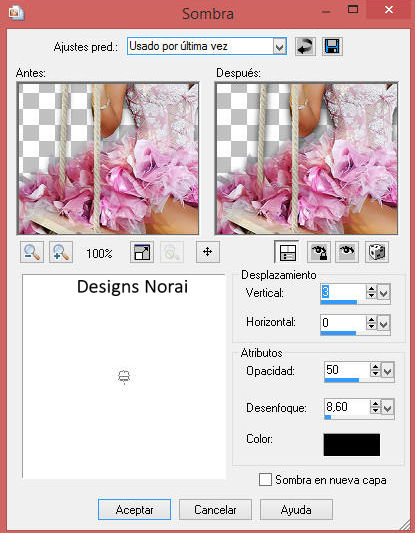Click Aceptar to apply shadow
Image resolution: width=415 pixels, height=533 pixels.
tap(135, 510)
